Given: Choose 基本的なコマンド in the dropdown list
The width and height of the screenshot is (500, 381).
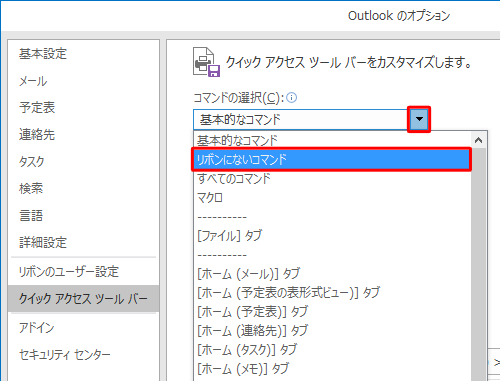Looking at the screenshot, I should pyautogui.click(x=332, y=140).
